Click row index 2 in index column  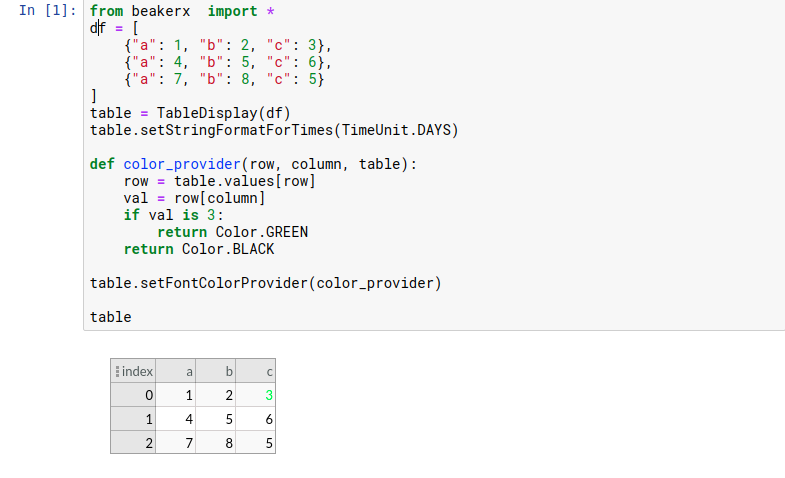point(133,443)
